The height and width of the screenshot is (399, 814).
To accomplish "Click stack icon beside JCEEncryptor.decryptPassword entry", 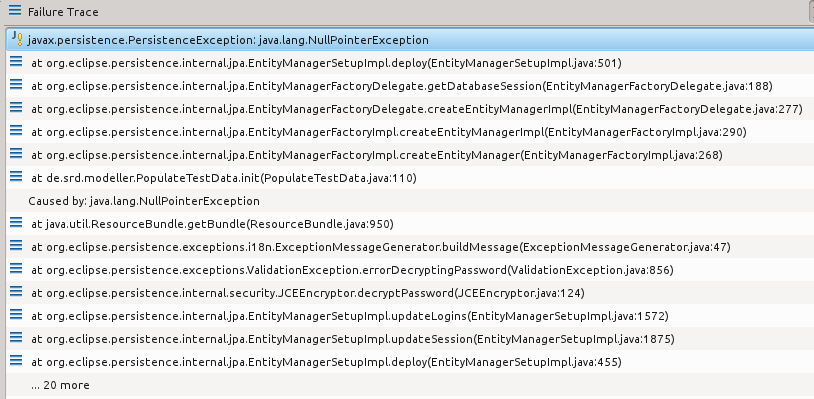I will [x=16, y=292].
